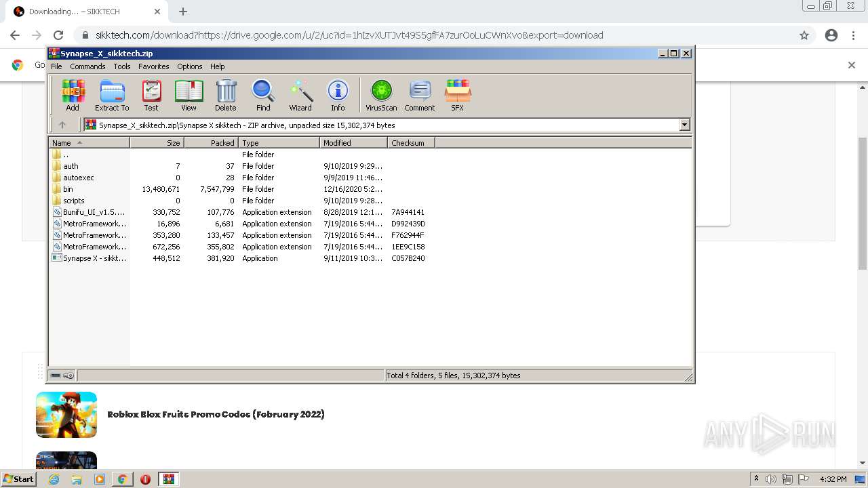The image size is (868, 488).
Task: Open the media player taskbar icon
Action: point(100,479)
